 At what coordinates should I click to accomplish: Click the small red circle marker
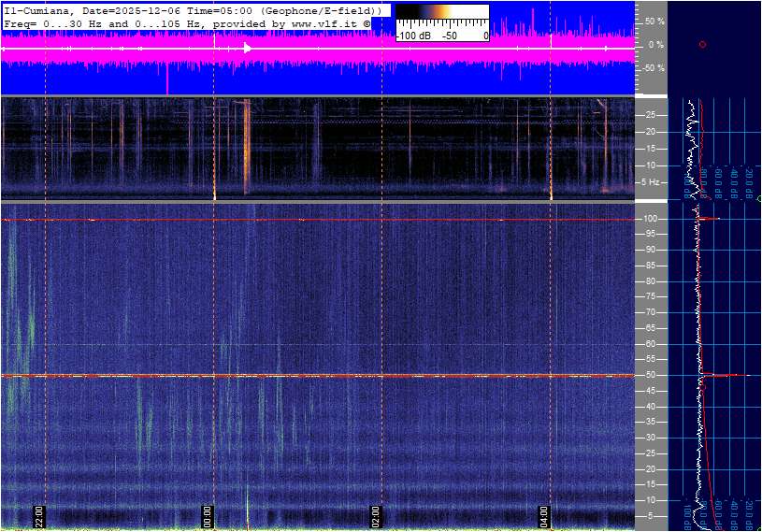click(x=702, y=45)
